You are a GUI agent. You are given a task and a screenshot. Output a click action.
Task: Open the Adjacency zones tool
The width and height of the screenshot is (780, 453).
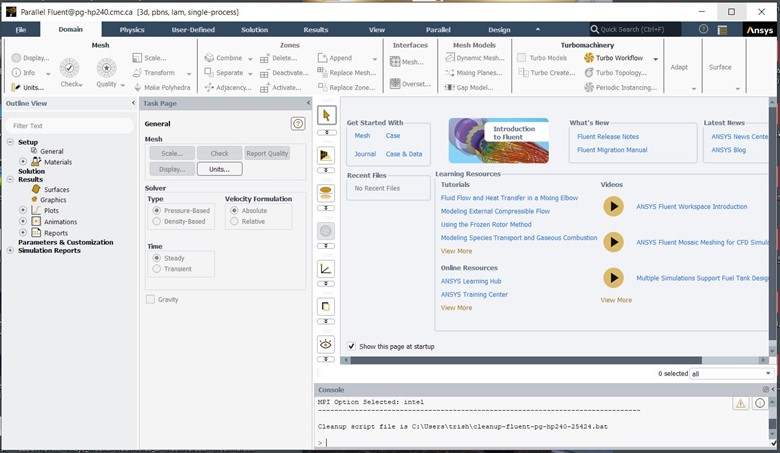(228, 88)
